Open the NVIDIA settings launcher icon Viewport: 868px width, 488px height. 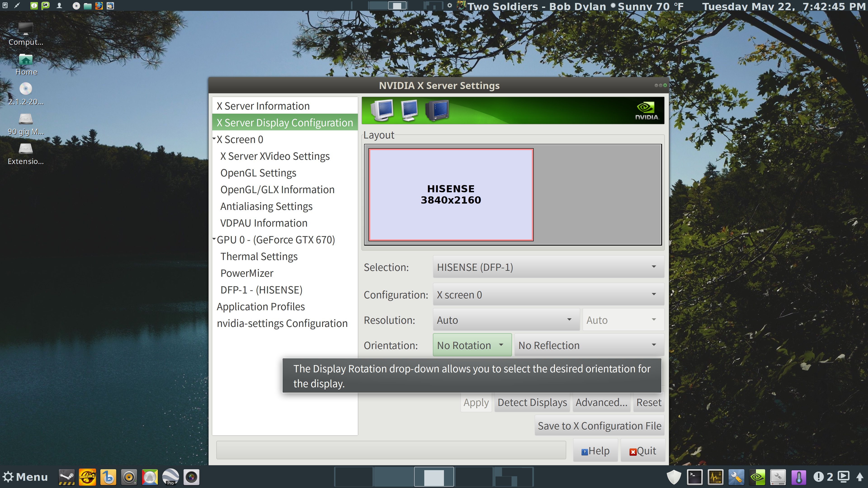pos(757,477)
